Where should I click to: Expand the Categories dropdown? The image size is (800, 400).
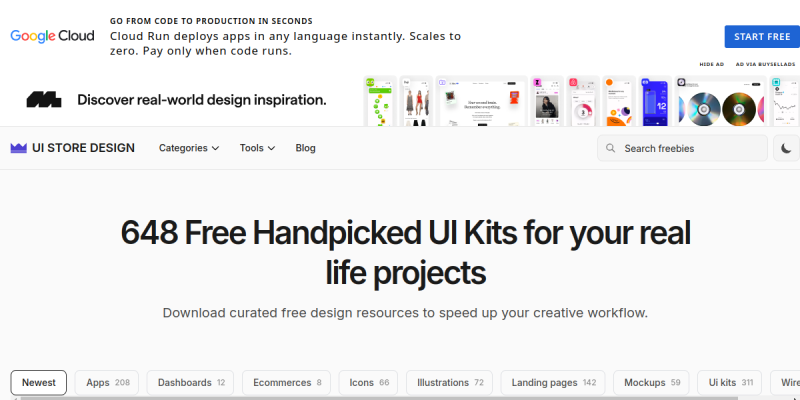(x=189, y=148)
